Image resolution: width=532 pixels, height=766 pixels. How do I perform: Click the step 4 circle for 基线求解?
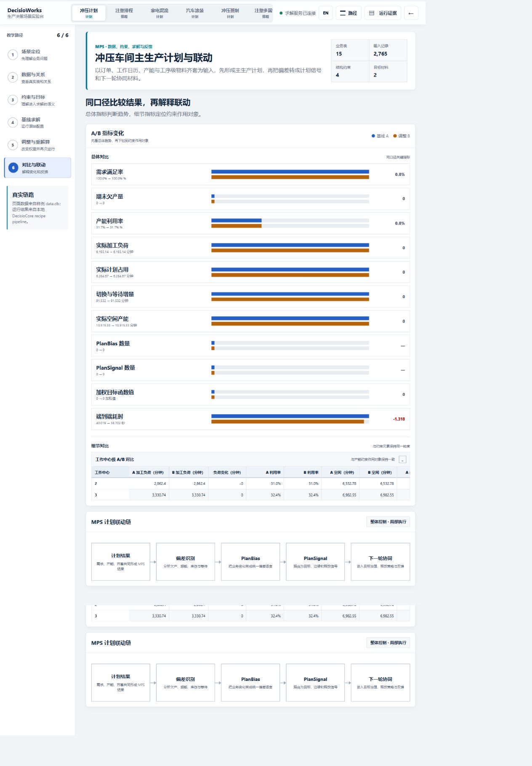pyautogui.click(x=13, y=123)
